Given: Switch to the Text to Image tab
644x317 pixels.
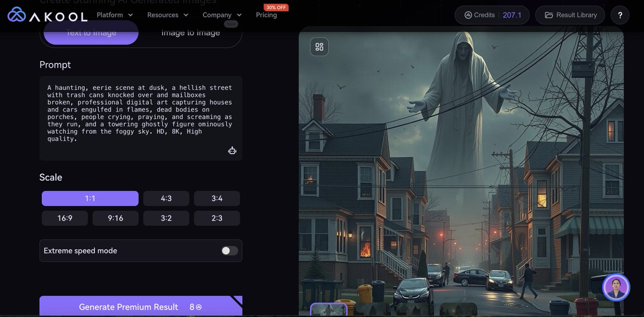Looking at the screenshot, I should click(91, 33).
